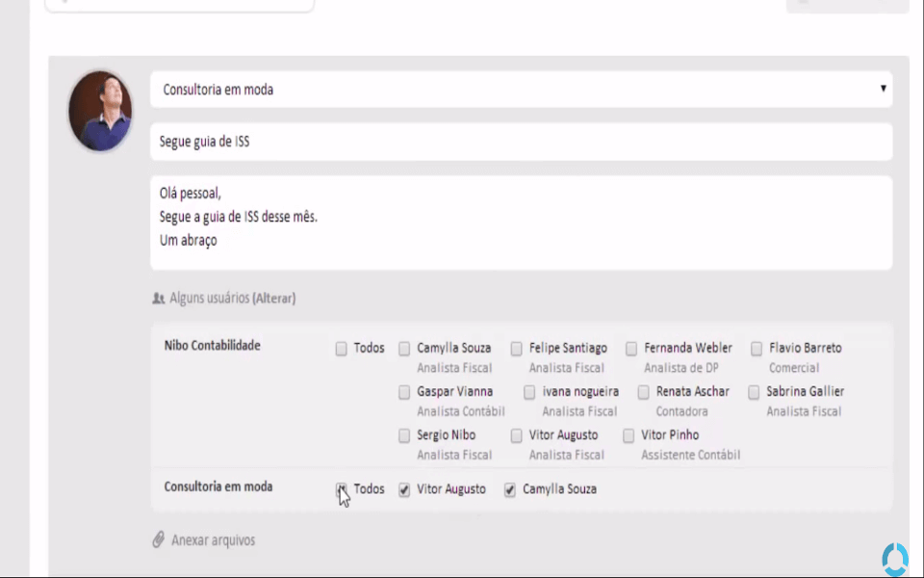Check the ivana nogueira checkbox
Screen dimensions: 924x578
(529, 392)
